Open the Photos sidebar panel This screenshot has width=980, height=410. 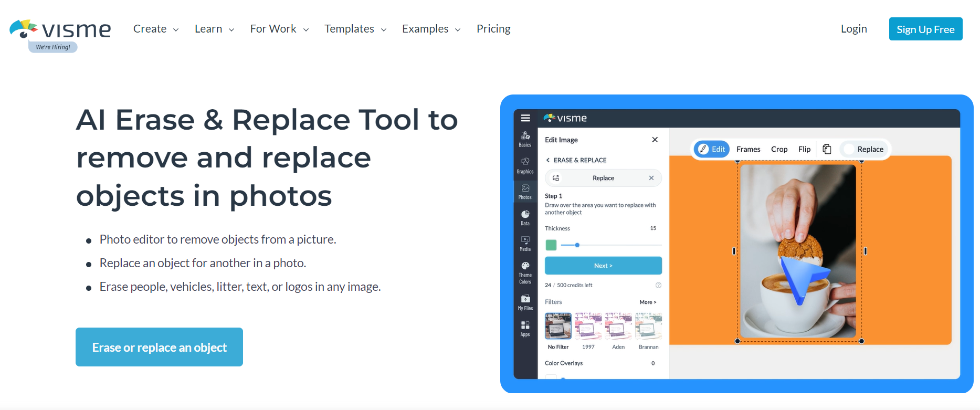(x=525, y=191)
